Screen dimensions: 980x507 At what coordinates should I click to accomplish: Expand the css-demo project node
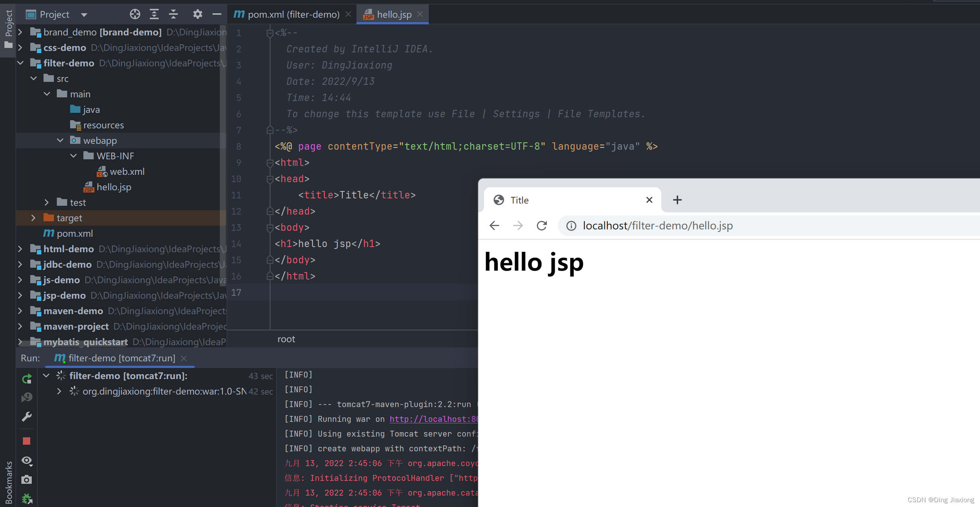coord(21,48)
